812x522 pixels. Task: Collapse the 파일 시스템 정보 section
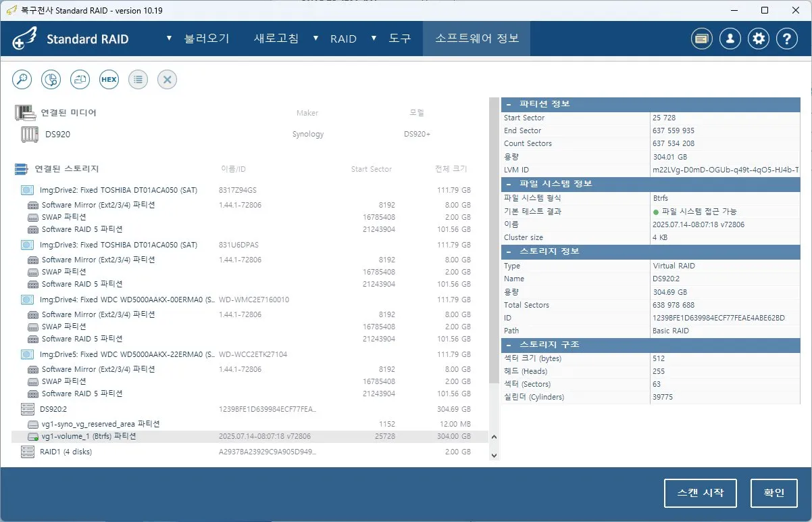pyautogui.click(x=509, y=184)
